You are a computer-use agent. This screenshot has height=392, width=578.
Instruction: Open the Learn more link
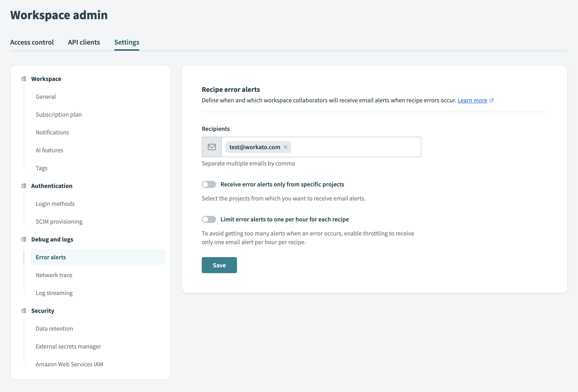point(472,100)
